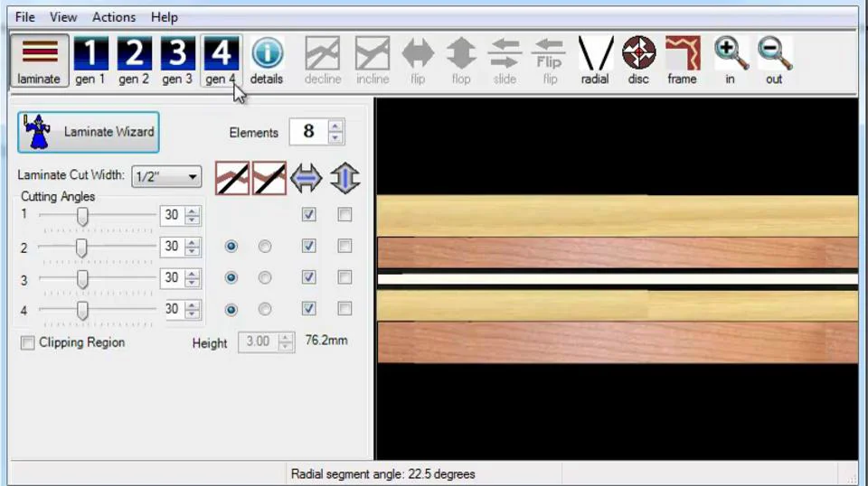Click cutting angle 3 slider handle
Screen dimensions: 868x486
coord(82,279)
